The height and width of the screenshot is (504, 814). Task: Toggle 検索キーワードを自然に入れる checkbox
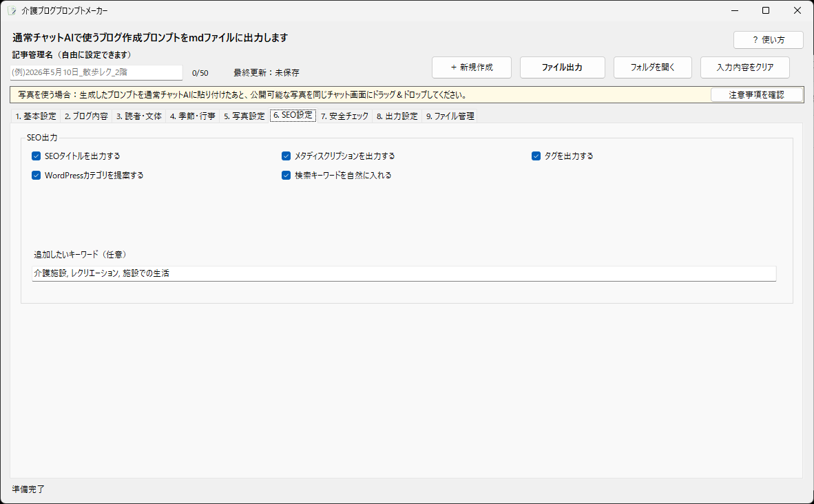coord(286,176)
